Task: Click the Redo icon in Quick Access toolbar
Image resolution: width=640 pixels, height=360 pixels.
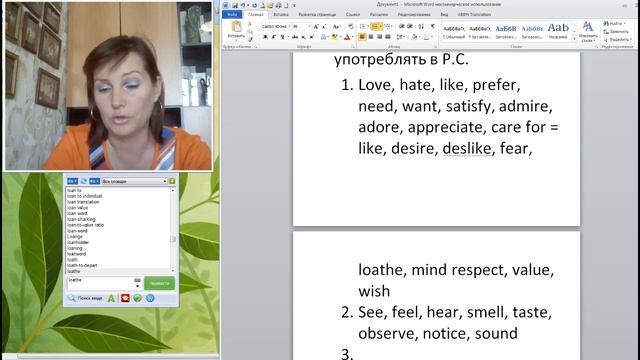Action: click(255, 5)
